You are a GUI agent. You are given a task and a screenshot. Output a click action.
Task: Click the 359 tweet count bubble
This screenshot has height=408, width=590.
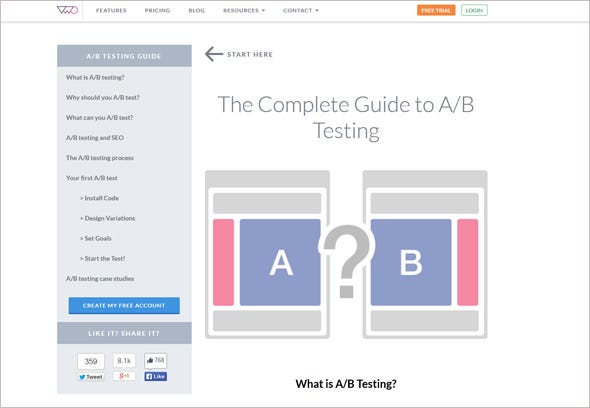tap(91, 361)
